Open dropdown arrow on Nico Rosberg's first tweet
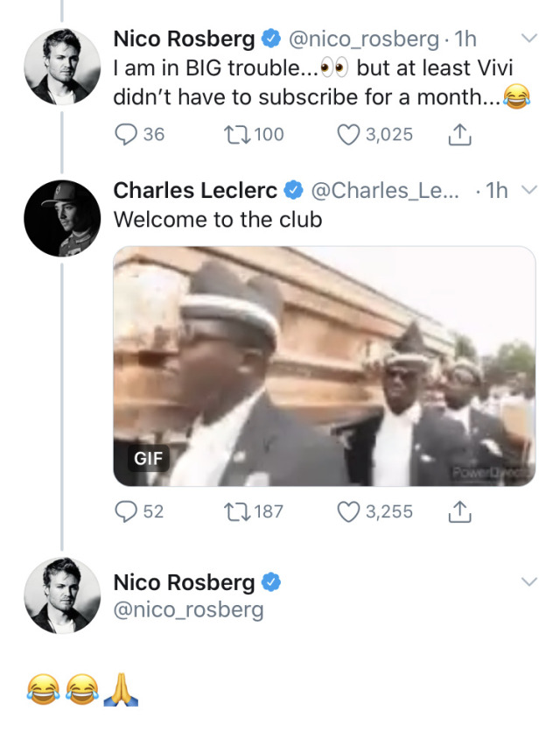Image resolution: width=560 pixels, height=732 pixels. 528,39
